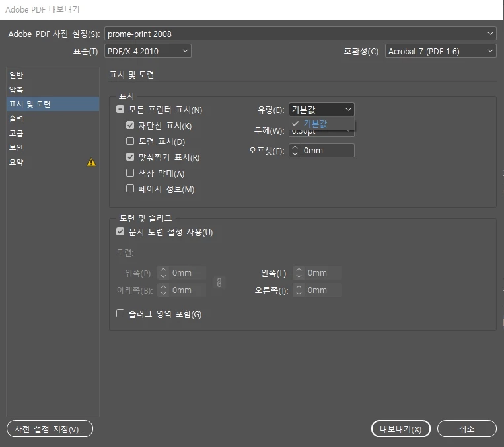The height and width of the screenshot is (447, 504).
Task: Uncheck 맞춰찍기 표시 checkbox
Action: (130, 157)
